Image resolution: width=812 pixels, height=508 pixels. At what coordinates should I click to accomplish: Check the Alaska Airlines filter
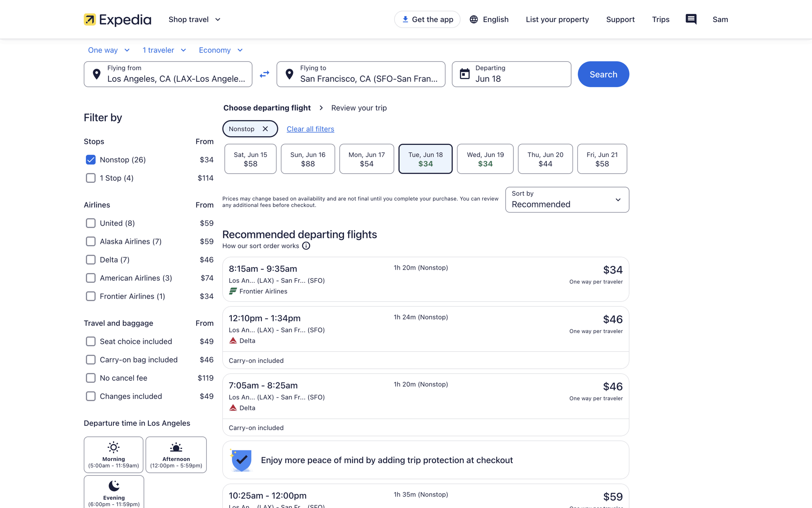coord(91,241)
